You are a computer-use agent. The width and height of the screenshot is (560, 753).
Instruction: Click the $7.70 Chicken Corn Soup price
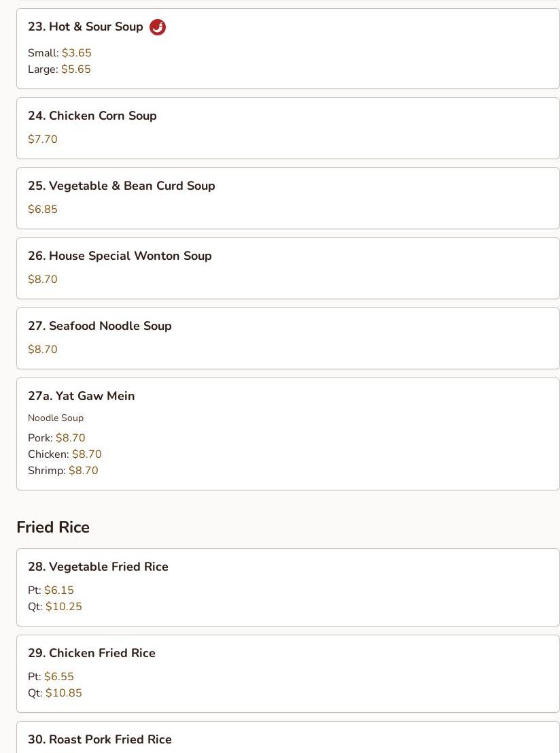[x=43, y=139]
